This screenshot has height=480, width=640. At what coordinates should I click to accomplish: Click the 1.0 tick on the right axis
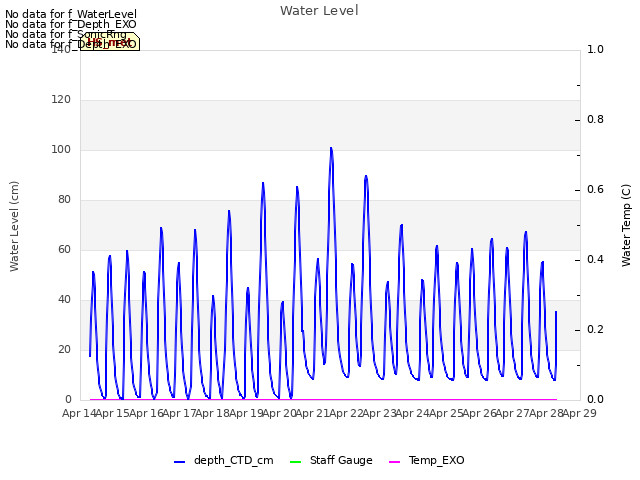(x=595, y=49)
